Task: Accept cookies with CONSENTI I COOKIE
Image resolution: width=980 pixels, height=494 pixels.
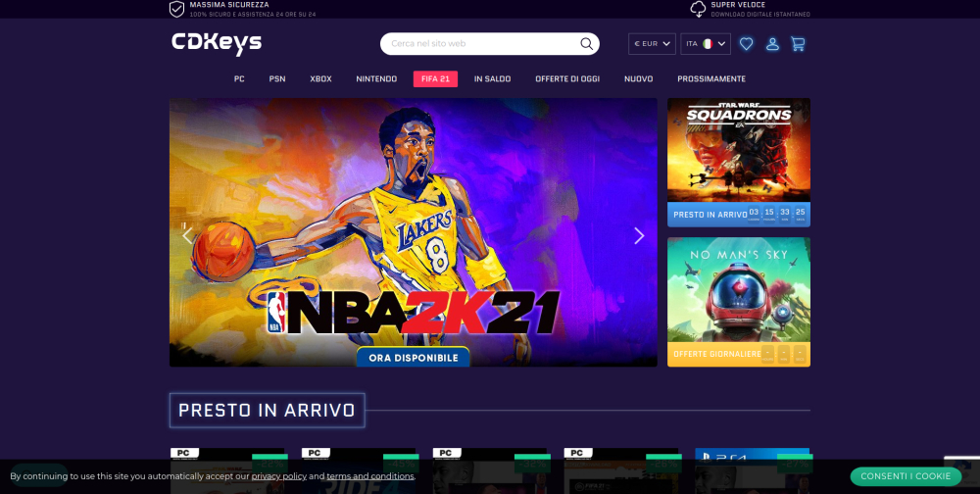Action: [906, 475]
